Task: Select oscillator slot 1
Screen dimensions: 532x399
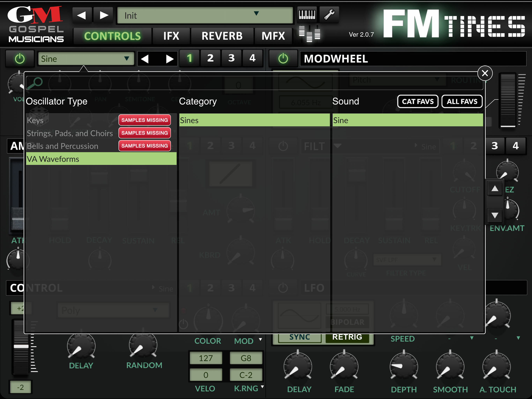Action: [x=189, y=58]
